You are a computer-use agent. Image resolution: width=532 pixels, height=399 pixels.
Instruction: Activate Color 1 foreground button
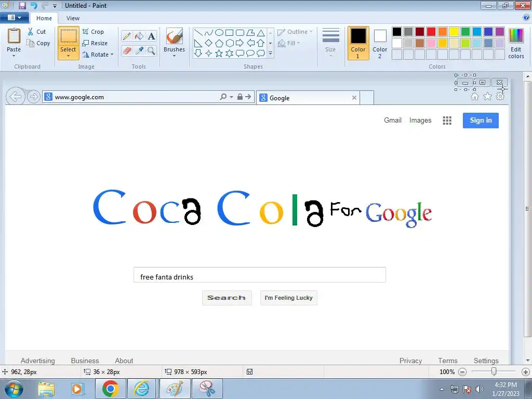coord(358,43)
